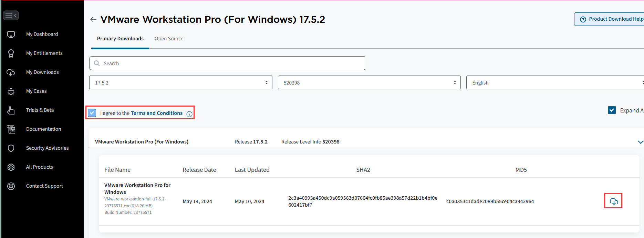Click the Product Download Help button
The height and width of the screenshot is (238, 644).
609,19
